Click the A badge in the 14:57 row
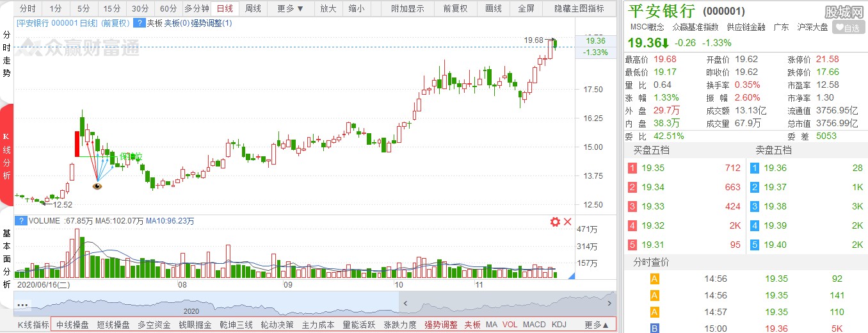 coord(654,312)
